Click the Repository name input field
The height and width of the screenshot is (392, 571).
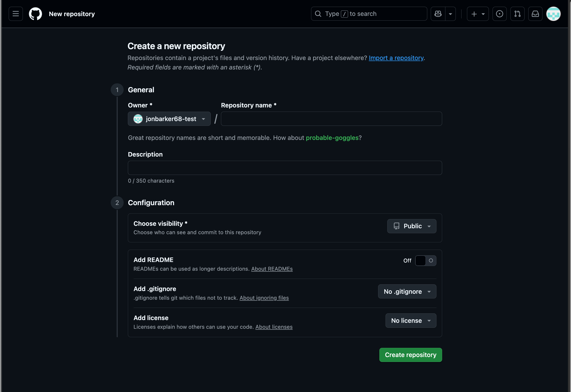(x=331, y=119)
